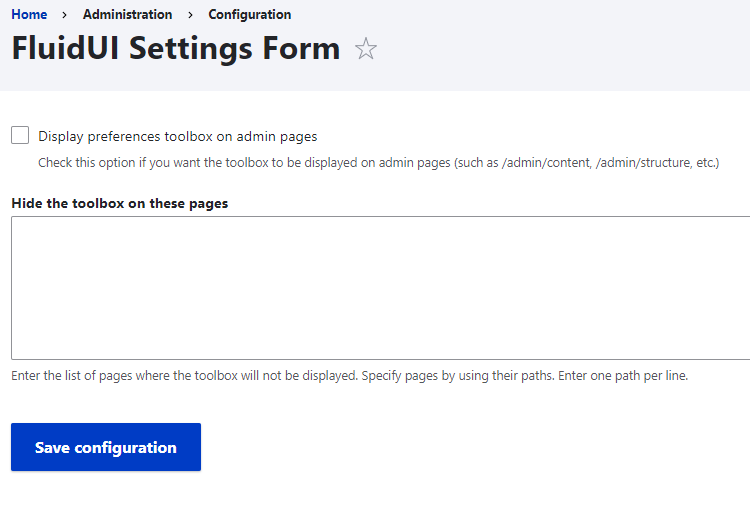Screen dimensions: 750x531
Task: Click the star shortcut icon beside title
Action: click(x=366, y=49)
